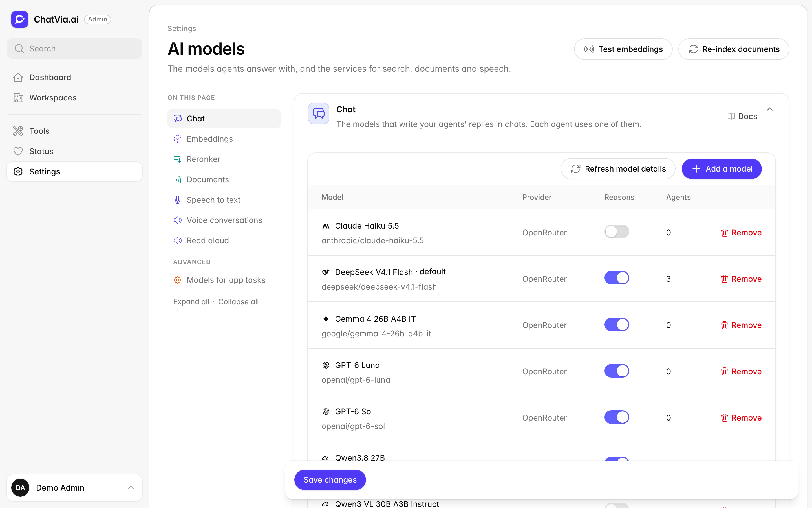The height and width of the screenshot is (508, 812).
Task: Remove the Gemma 4 26B A4B IT model
Action: coord(741,325)
